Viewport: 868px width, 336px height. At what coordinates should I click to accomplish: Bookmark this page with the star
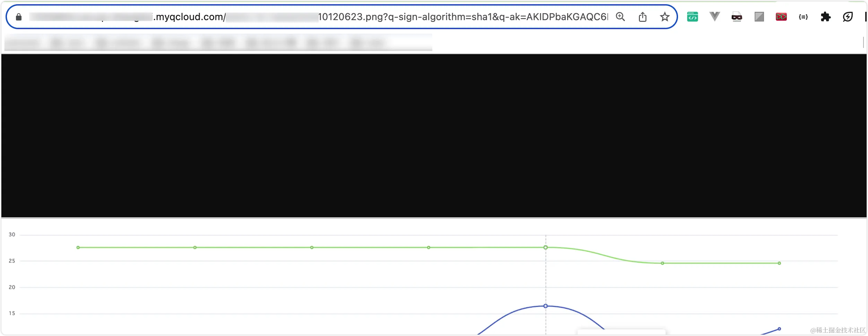tap(665, 17)
